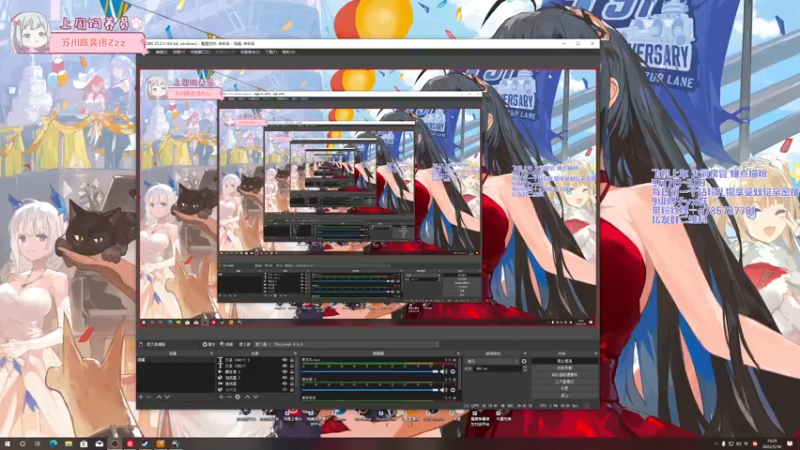Click 工作室模式 studio mode button
Screen dimensions: 800x450
[x=564, y=382]
